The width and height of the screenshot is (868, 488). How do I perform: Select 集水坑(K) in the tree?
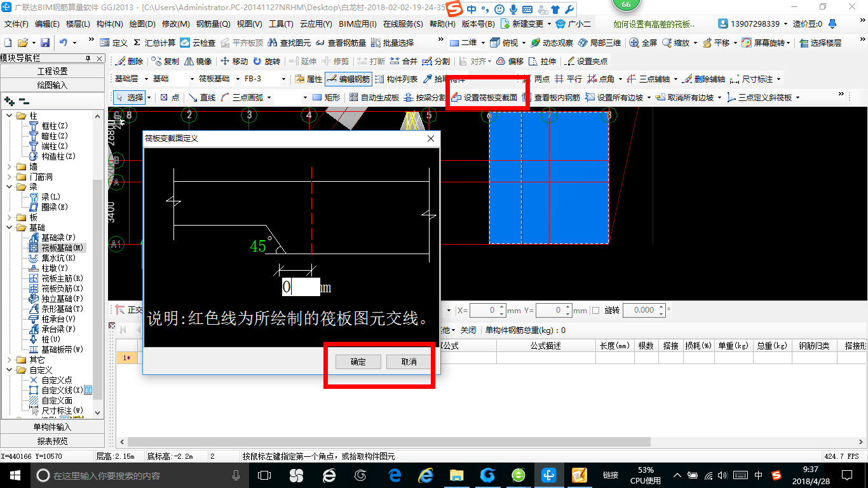[x=52, y=258]
